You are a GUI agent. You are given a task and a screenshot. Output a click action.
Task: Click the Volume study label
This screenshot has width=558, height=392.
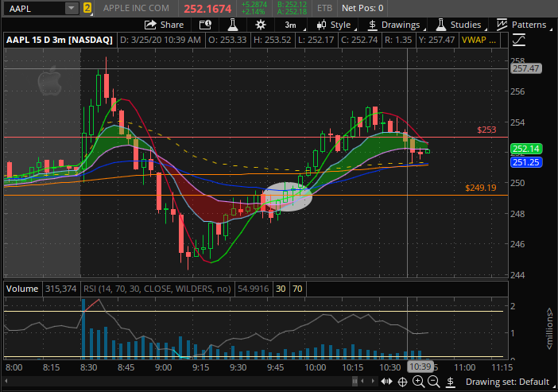(x=22, y=289)
